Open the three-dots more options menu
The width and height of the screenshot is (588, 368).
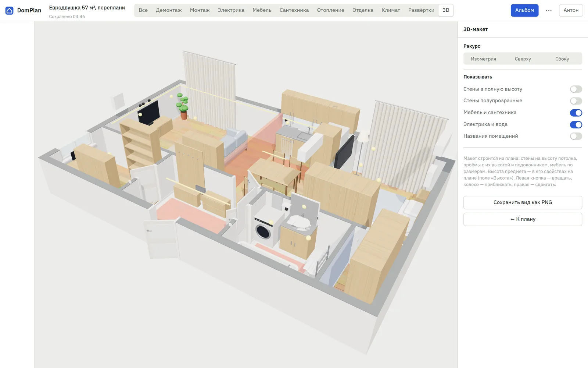[x=549, y=10]
